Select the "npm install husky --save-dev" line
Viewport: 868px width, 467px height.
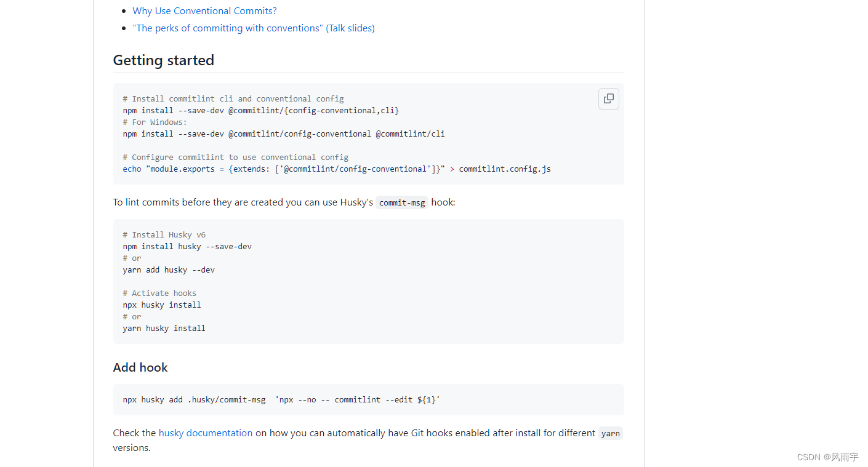coord(187,246)
